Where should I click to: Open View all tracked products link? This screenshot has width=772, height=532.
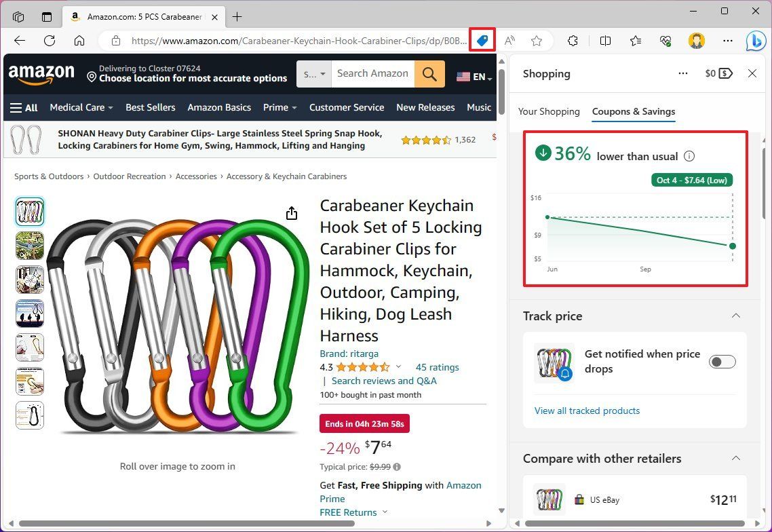pos(587,411)
